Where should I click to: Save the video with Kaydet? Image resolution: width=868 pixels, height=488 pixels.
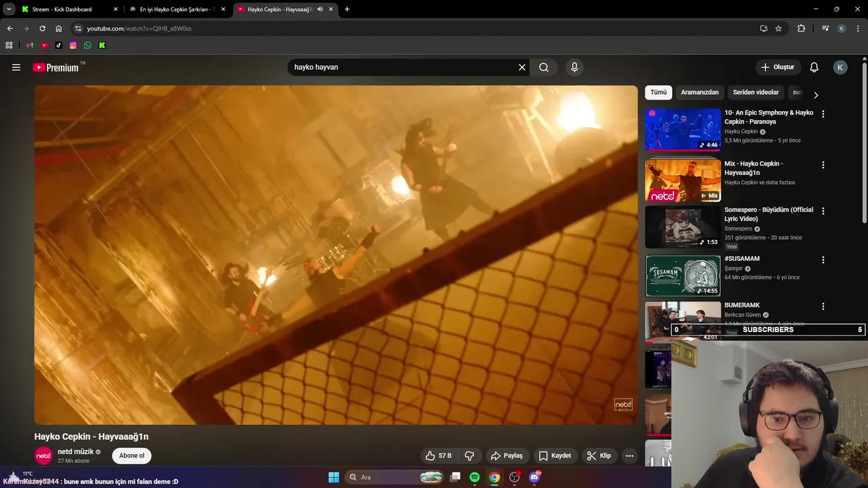pyautogui.click(x=555, y=455)
